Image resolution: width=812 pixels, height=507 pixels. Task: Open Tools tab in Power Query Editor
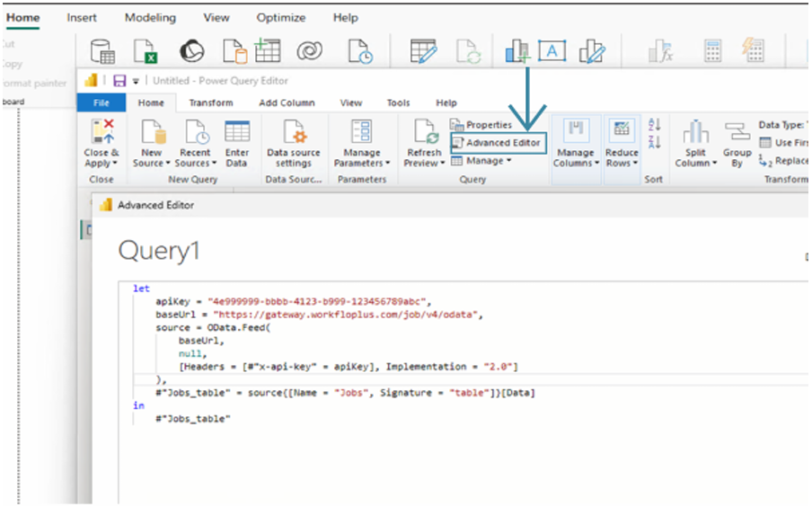(x=398, y=102)
